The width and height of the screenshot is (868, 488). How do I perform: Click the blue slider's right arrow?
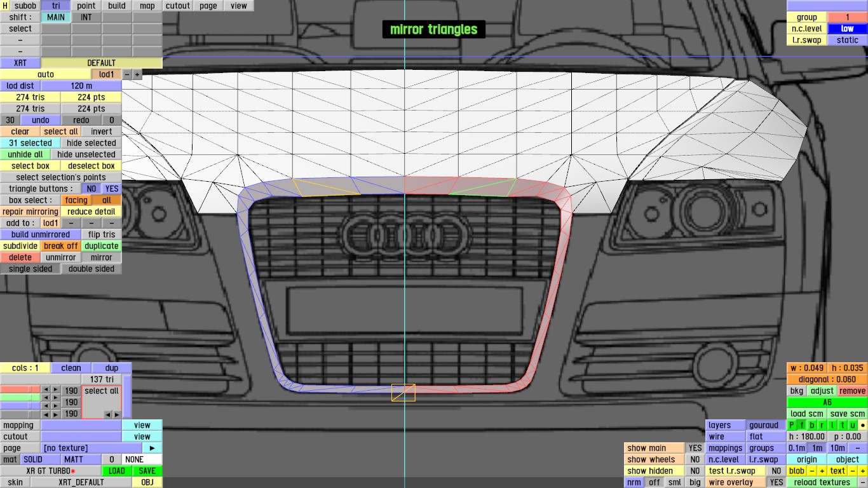click(x=55, y=406)
